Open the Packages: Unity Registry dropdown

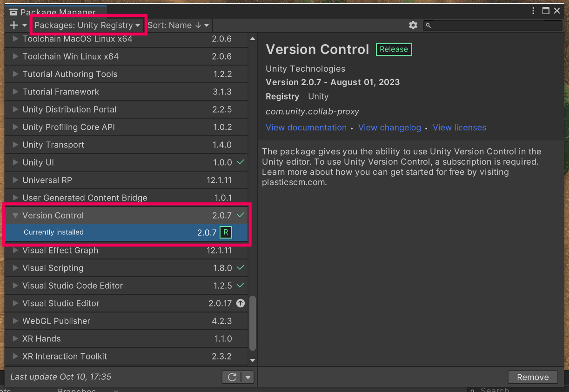(87, 25)
